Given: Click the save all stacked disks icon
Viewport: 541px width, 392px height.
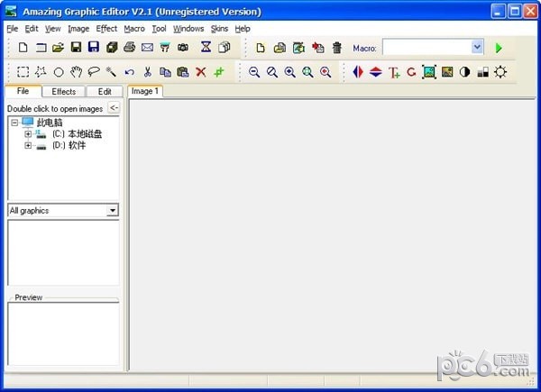Looking at the screenshot, I should coord(112,47).
